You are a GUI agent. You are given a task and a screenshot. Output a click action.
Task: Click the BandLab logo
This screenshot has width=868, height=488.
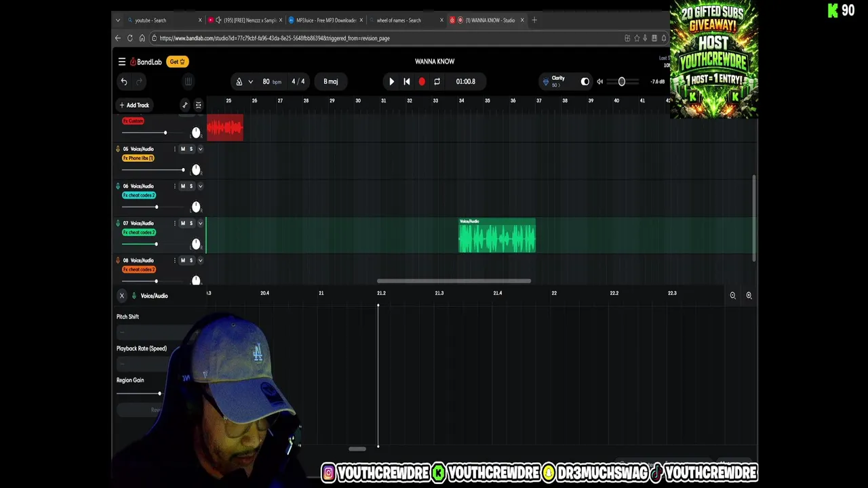pyautogui.click(x=146, y=62)
